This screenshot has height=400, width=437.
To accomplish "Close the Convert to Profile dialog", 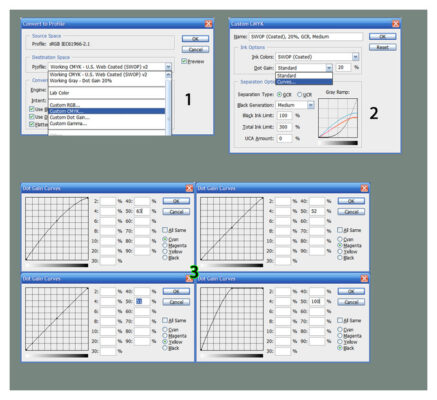I will tap(208, 24).
